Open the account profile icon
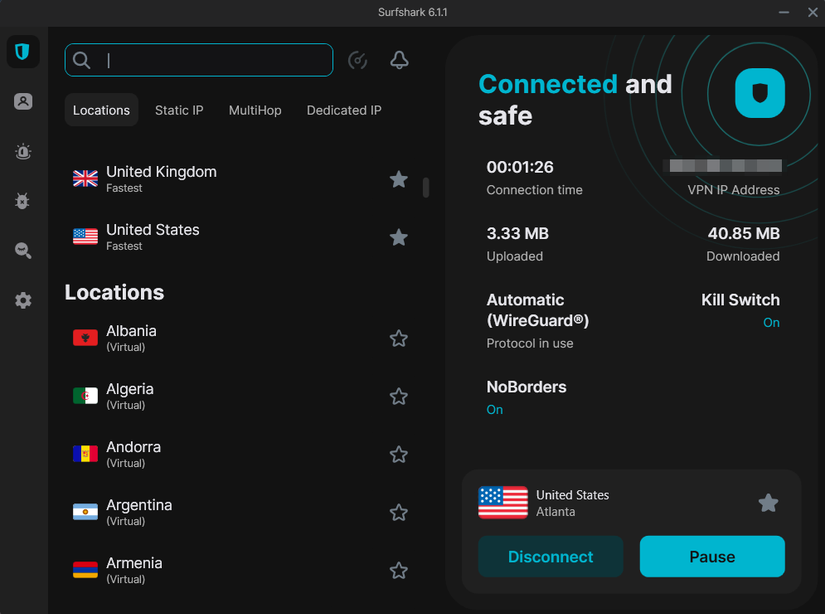The image size is (825, 614). [x=22, y=101]
